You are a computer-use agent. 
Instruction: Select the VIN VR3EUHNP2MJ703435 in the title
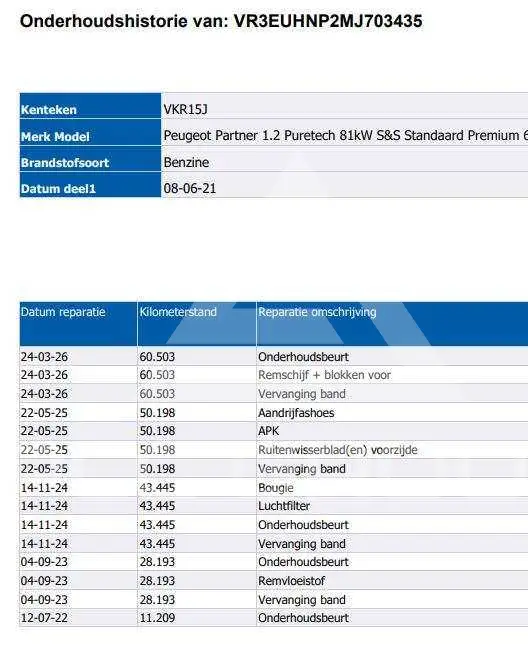pos(328,21)
